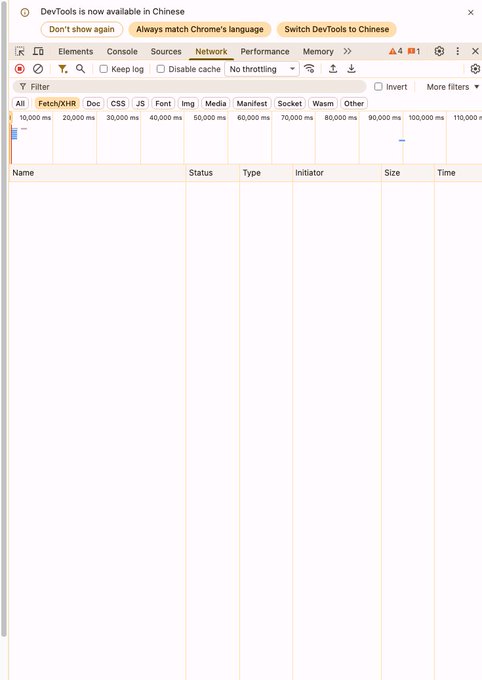Screen dimensions: 482x680
Task: Click the blue request bars at timeline start
Action: click(15, 134)
